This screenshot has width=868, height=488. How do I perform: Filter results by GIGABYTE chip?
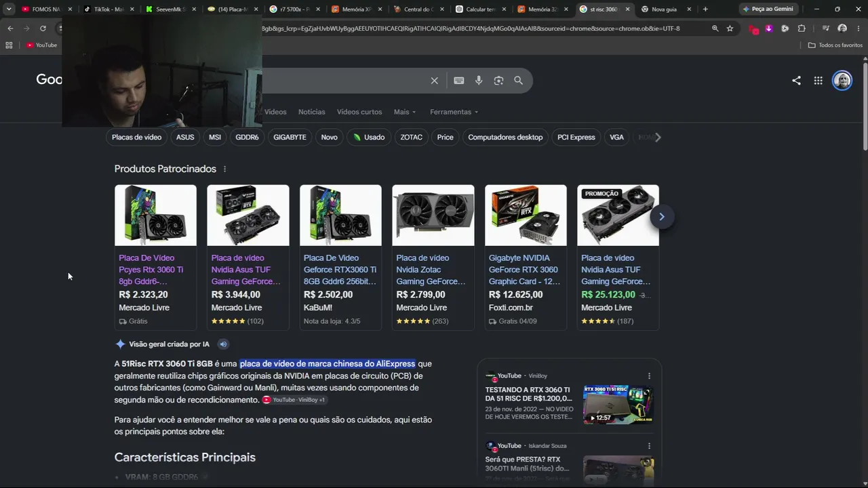pos(290,138)
